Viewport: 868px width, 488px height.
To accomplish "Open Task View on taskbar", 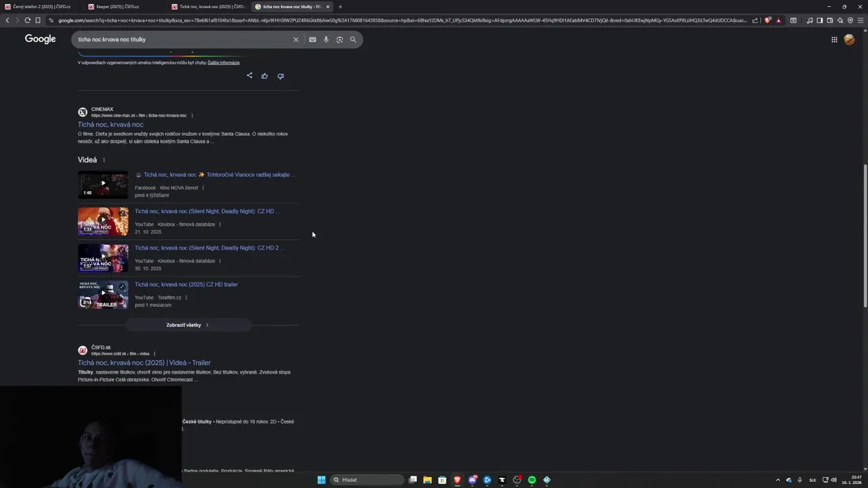I will (x=412, y=480).
